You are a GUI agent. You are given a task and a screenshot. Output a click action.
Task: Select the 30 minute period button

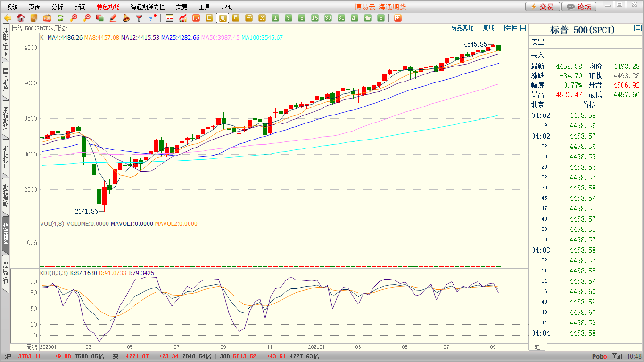tap(328, 18)
